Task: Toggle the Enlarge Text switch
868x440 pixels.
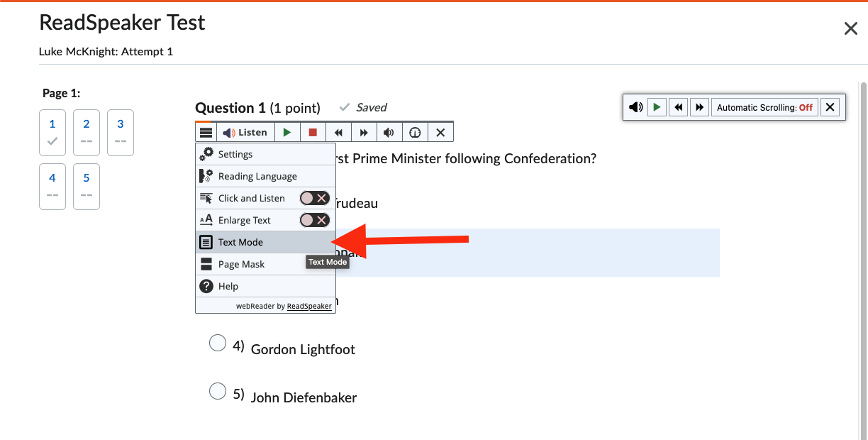Action: point(314,220)
